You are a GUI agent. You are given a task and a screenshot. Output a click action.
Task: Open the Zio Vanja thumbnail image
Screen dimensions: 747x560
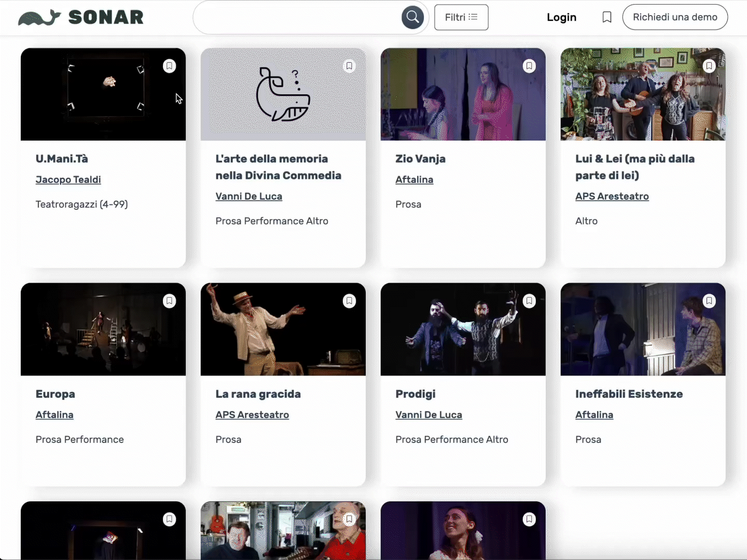[x=463, y=94]
